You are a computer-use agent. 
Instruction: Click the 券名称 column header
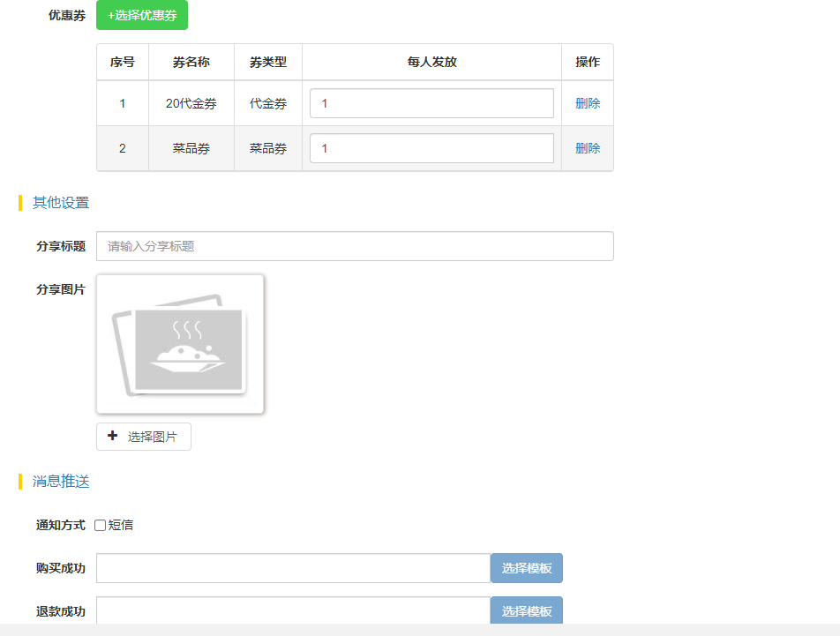click(x=191, y=63)
